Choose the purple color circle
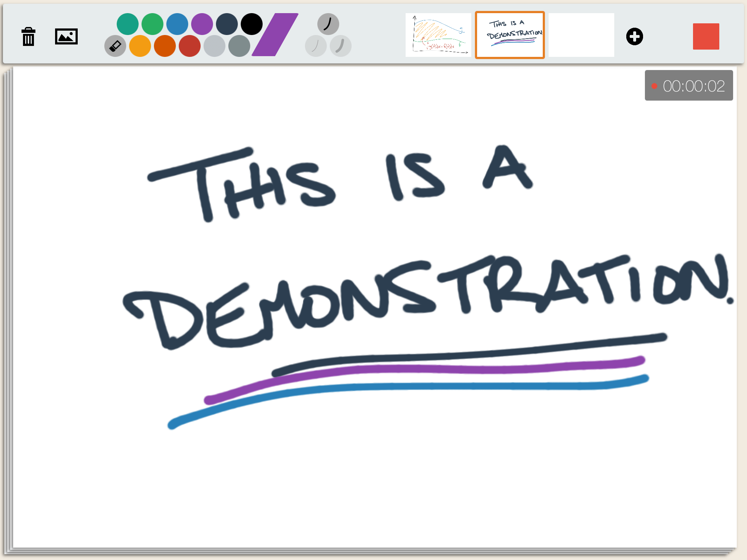This screenshot has height=560, width=747. (202, 24)
